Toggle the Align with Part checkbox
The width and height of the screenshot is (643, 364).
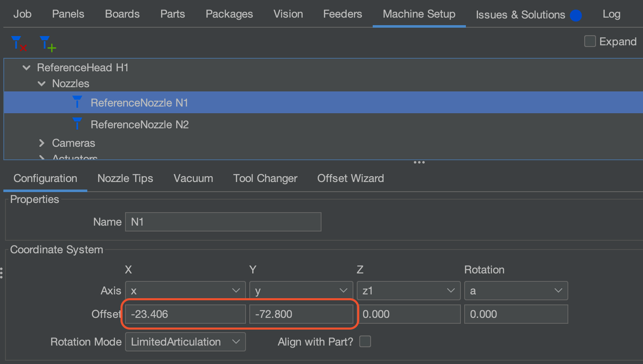coord(365,342)
